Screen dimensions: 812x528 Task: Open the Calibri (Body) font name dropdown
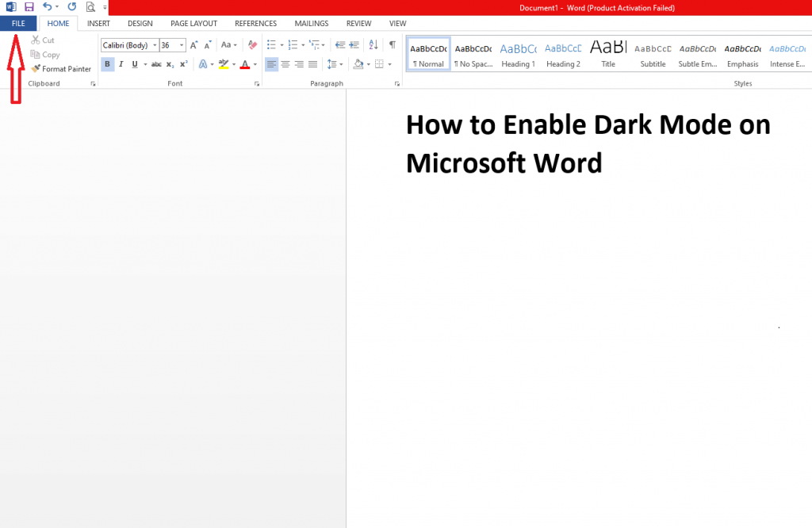(x=155, y=45)
